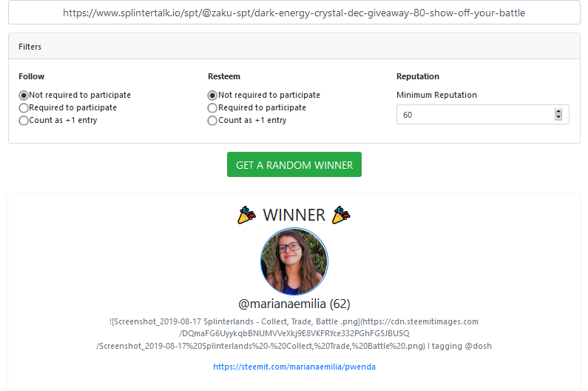Select Resteem "Not required to participate"
The width and height of the screenshot is (588, 391).
coord(212,96)
